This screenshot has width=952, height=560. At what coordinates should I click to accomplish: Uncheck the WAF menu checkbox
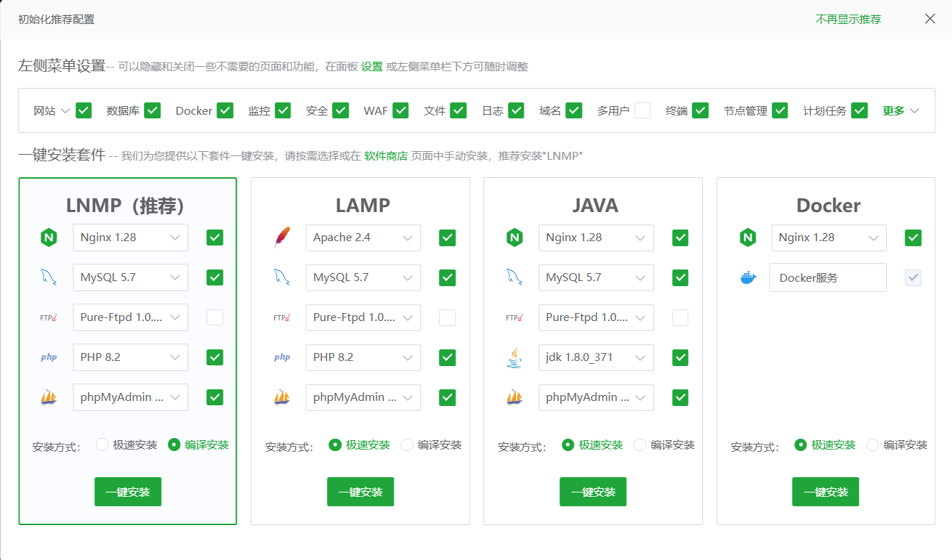click(401, 110)
